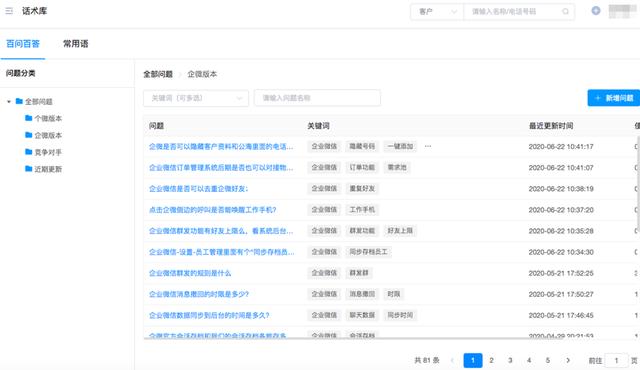Open question 企业微信消息撤回的时限是多少
This screenshot has width=640, height=370.
pyautogui.click(x=199, y=294)
